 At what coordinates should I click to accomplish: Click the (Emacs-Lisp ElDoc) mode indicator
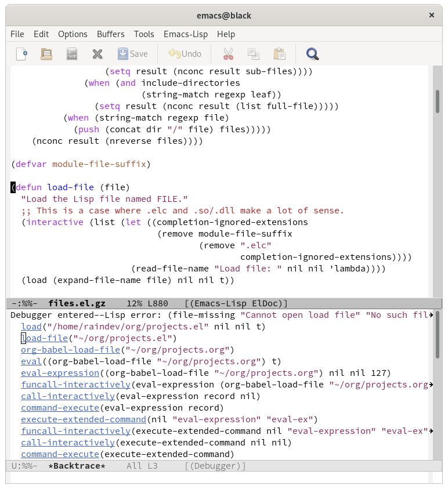click(x=236, y=303)
